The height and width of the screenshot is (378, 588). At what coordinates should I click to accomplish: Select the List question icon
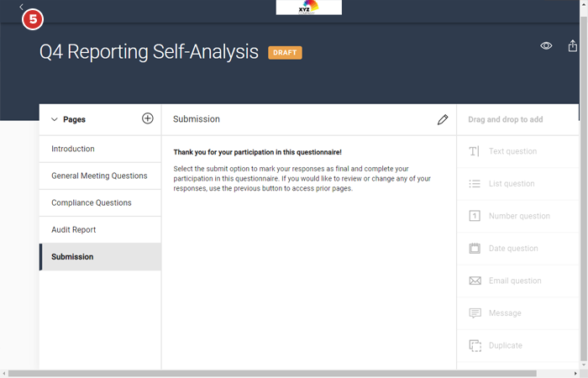click(x=475, y=184)
